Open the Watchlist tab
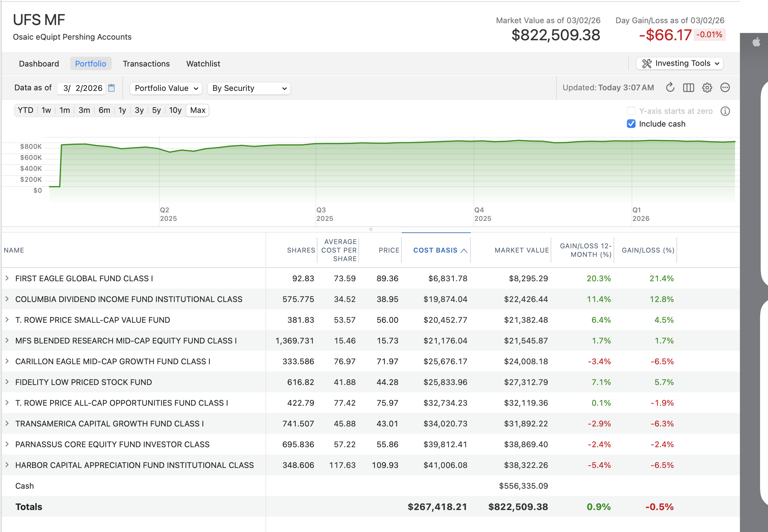The width and height of the screenshot is (768, 532). 203,64
